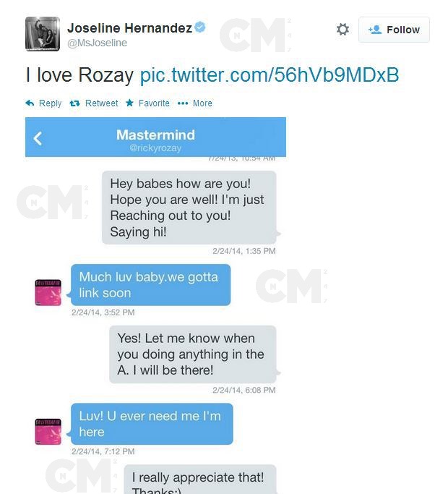
Task: Click Joseline Hernandez profile avatar
Action: point(43,34)
